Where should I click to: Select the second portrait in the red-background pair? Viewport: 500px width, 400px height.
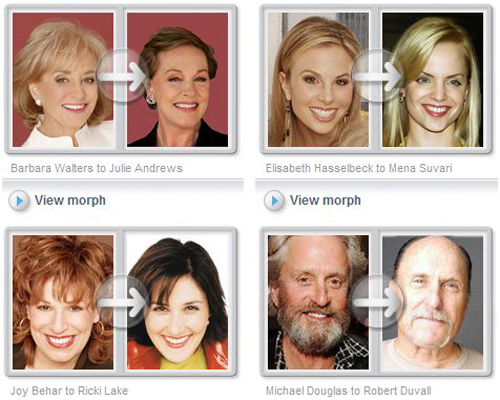click(x=178, y=80)
